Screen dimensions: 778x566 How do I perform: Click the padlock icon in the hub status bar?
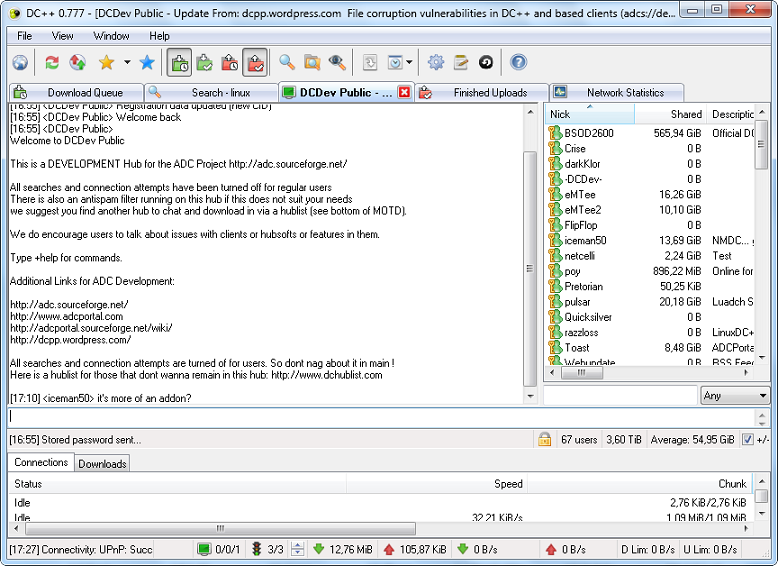click(545, 439)
